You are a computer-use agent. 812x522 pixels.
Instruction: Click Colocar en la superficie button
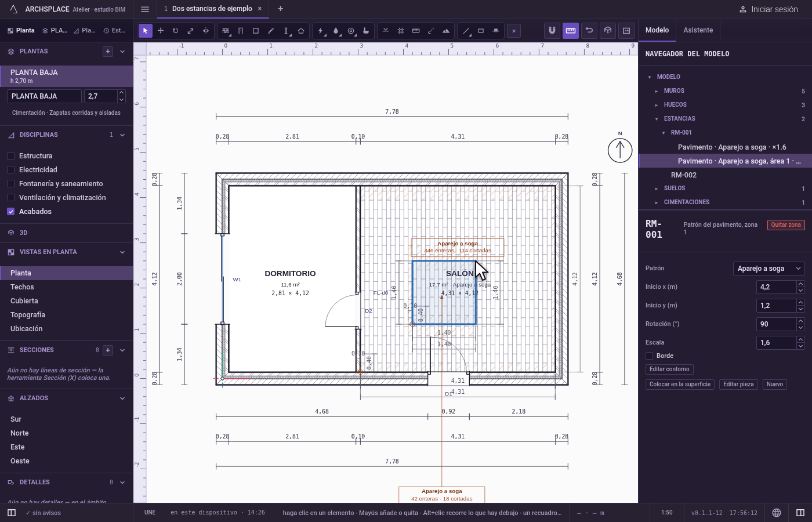(680, 385)
